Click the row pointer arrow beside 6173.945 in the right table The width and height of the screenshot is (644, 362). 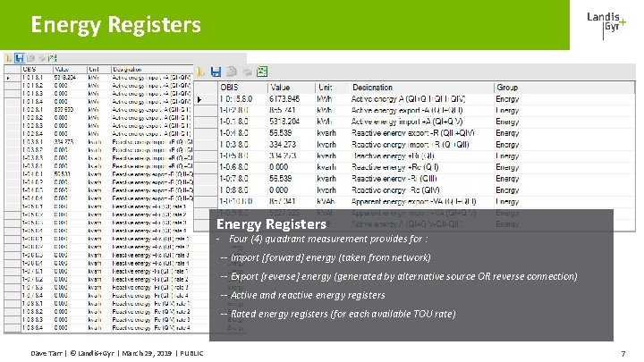tap(199, 99)
